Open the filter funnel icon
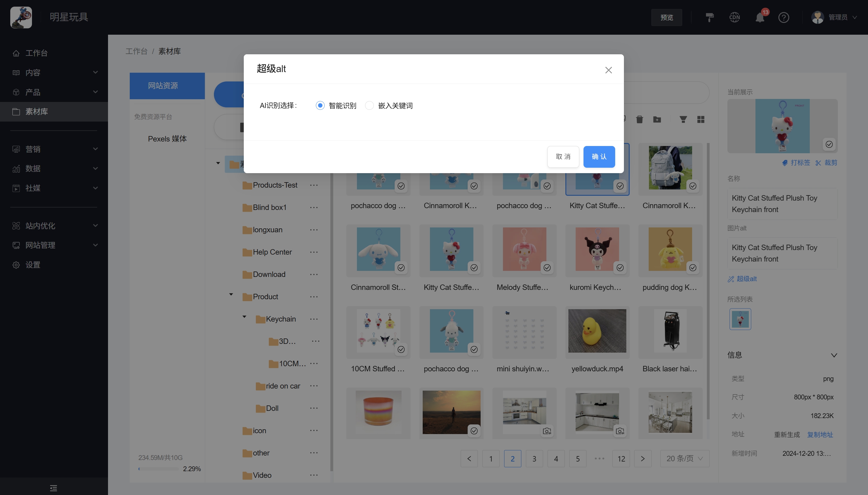868x495 pixels. click(x=683, y=119)
